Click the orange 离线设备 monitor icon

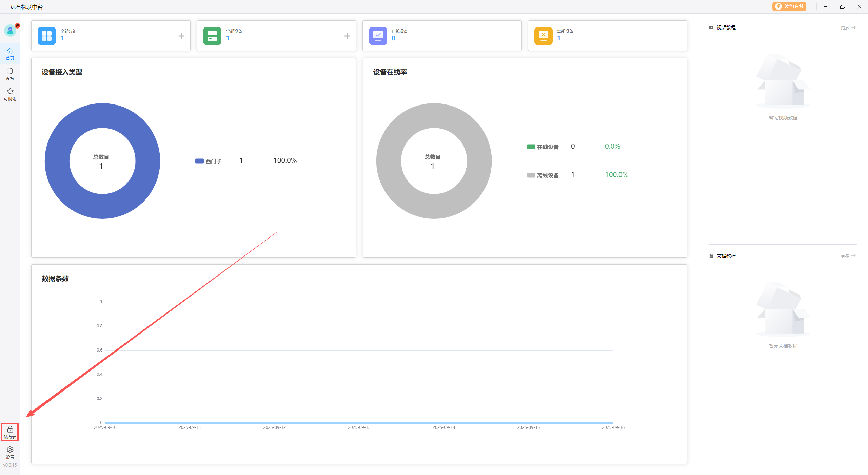coord(543,36)
